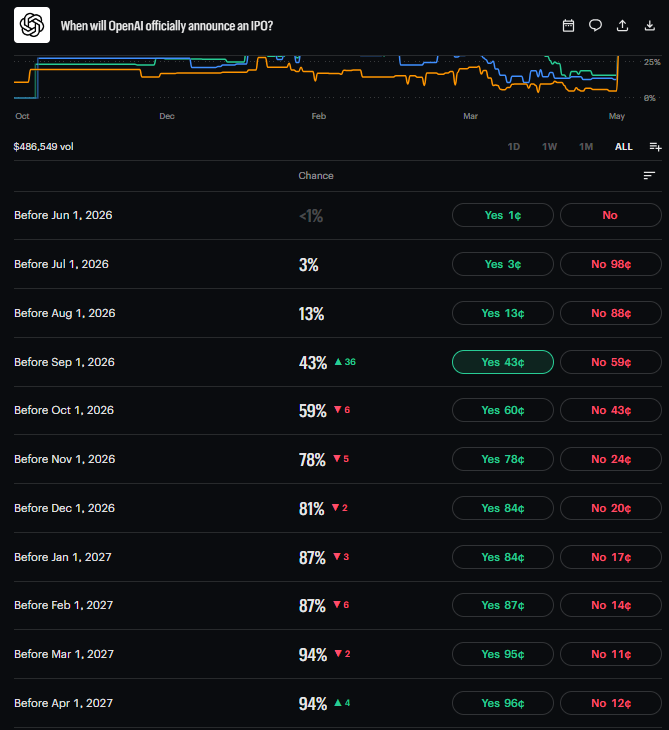
Task: Click the add-to-list icon beside ALL
Action: click(x=655, y=147)
